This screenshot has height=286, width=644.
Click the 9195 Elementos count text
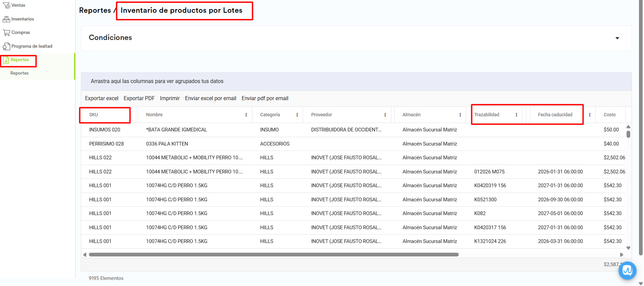click(106, 278)
